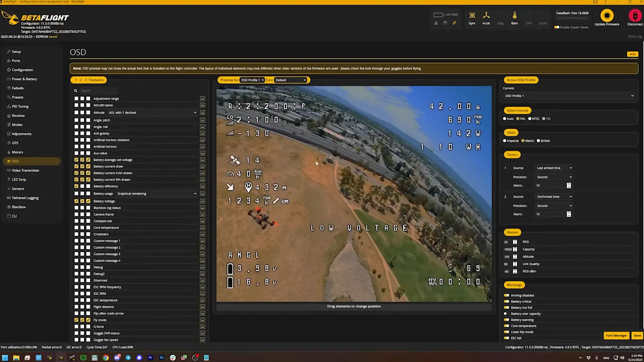Open the Blackbox sidebar tab
644x362 pixels.
click(x=19, y=207)
